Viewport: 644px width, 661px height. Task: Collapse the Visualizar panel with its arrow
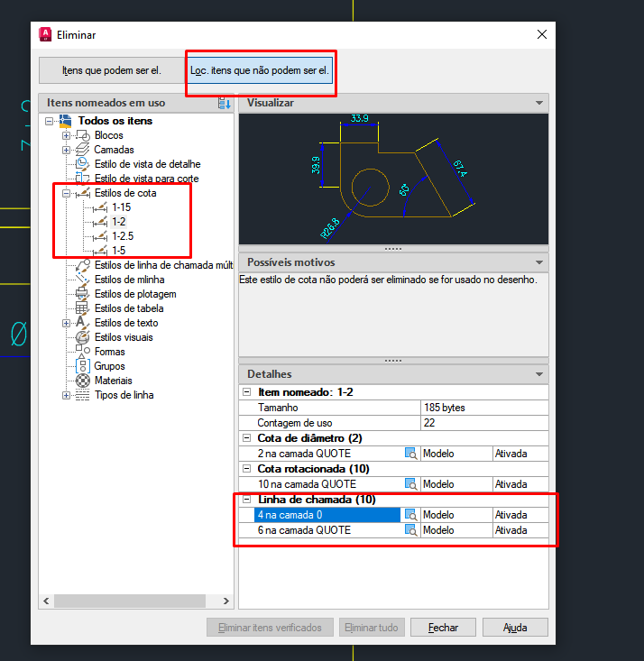tap(538, 104)
